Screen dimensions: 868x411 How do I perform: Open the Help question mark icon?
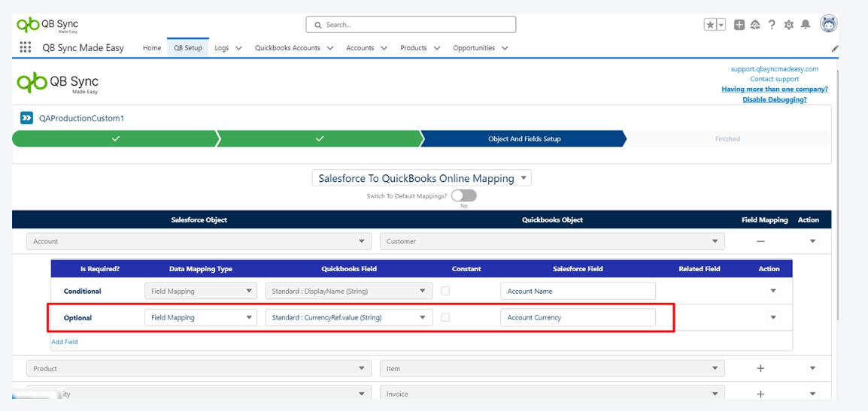point(772,25)
